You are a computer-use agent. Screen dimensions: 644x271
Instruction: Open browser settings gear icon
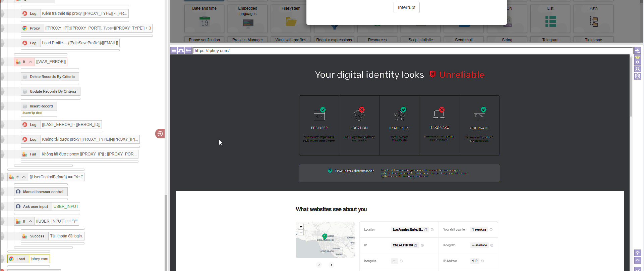pos(637,76)
